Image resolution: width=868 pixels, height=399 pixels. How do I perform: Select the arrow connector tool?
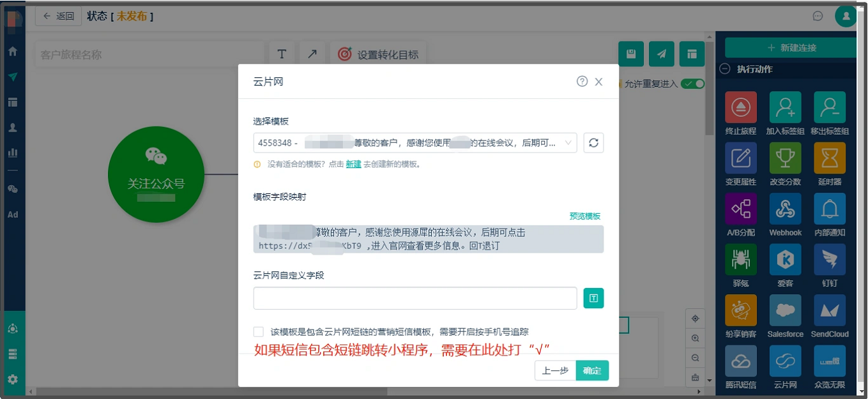pyautogui.click(x=312, y=54)
